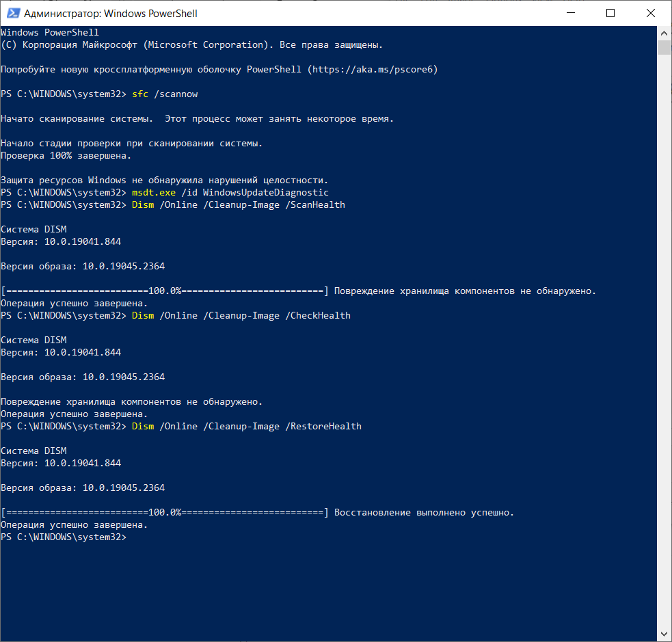Click the empty scrollbar track area
This screenshot has width=672, height=642.
[662, 342]
